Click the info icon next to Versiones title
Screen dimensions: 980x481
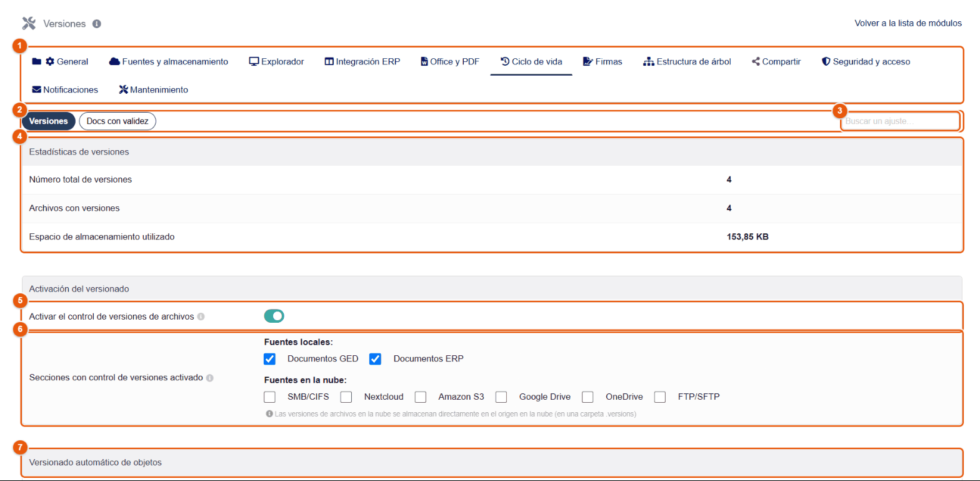point(97,24)
